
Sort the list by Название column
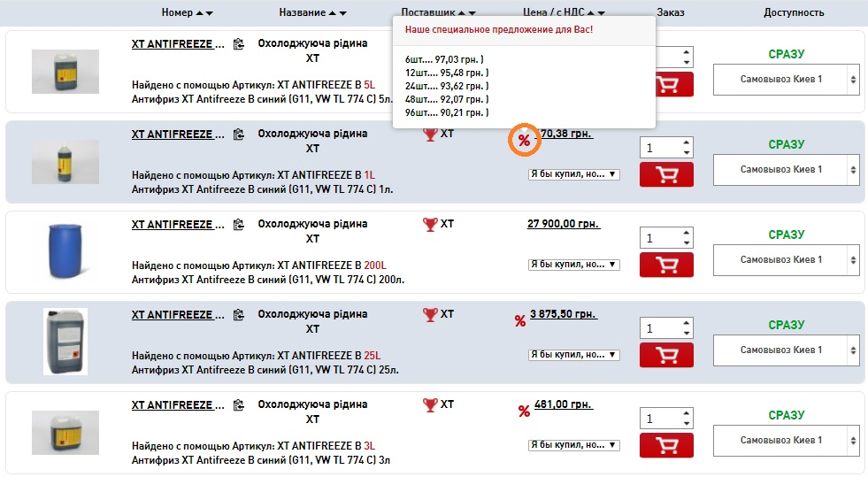coord(311,12)
